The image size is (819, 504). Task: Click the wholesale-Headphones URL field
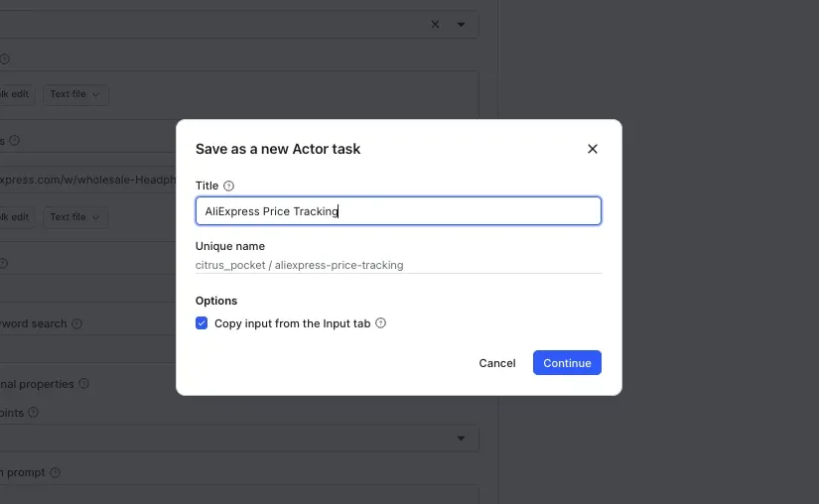pyautogui.click(x=87, y=180)
